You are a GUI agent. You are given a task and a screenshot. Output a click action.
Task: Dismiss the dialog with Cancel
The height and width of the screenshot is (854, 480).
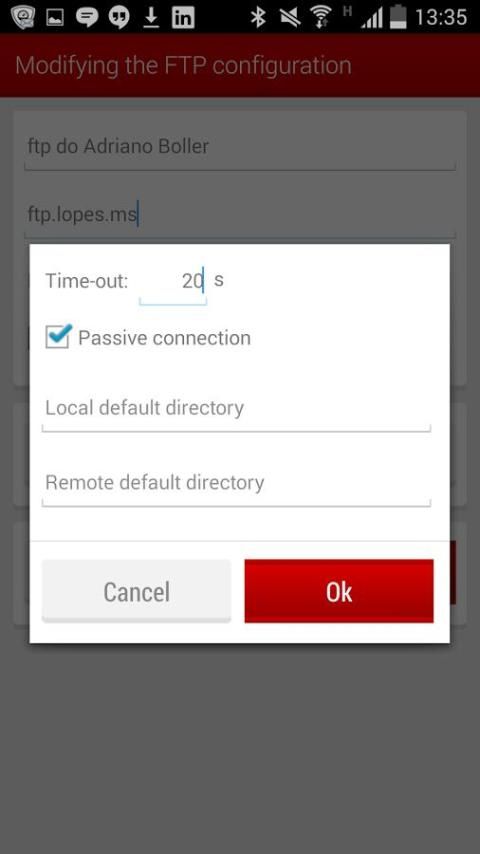pos(136,591)
